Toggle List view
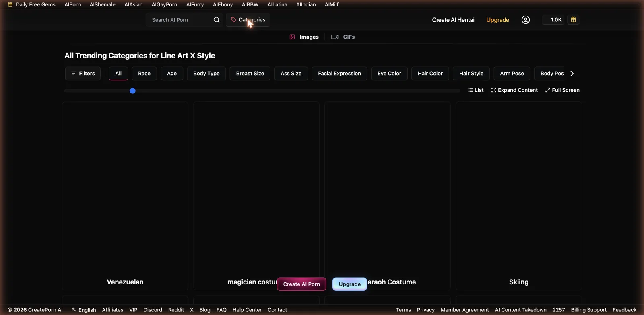644x315 pixels. click(x=476, y=90)
